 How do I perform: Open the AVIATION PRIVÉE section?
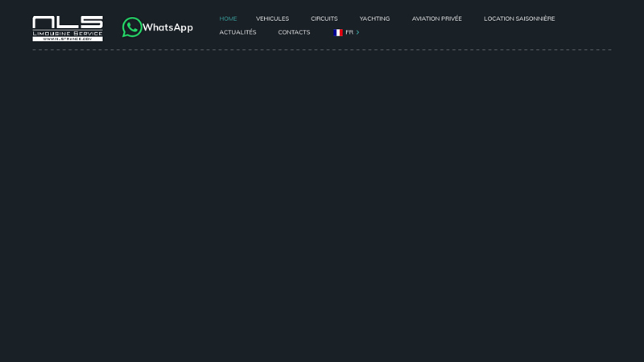(x=436, y=19)
